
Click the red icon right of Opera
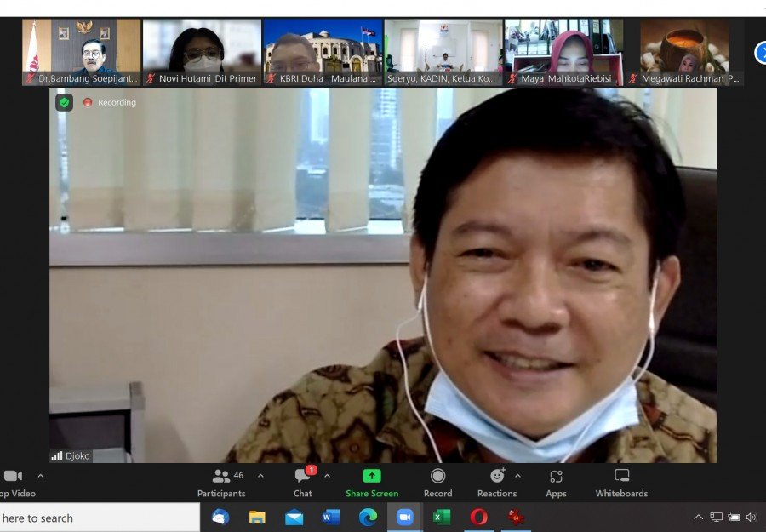pos(516,517)
